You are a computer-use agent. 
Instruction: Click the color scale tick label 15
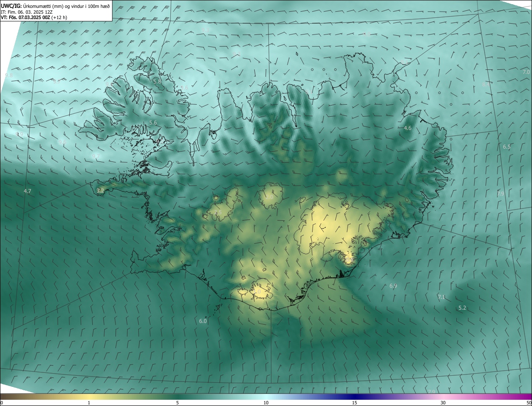pyautogui.click(x=355, y=403)
